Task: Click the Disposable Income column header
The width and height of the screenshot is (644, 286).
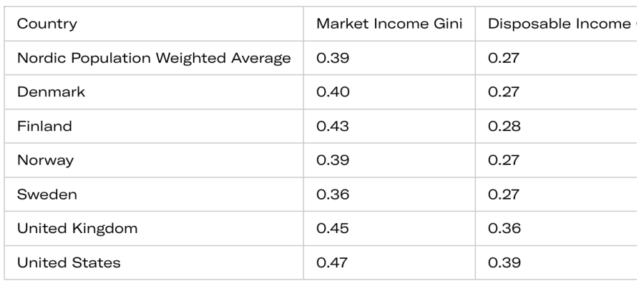Action: [x=560, y=24]
